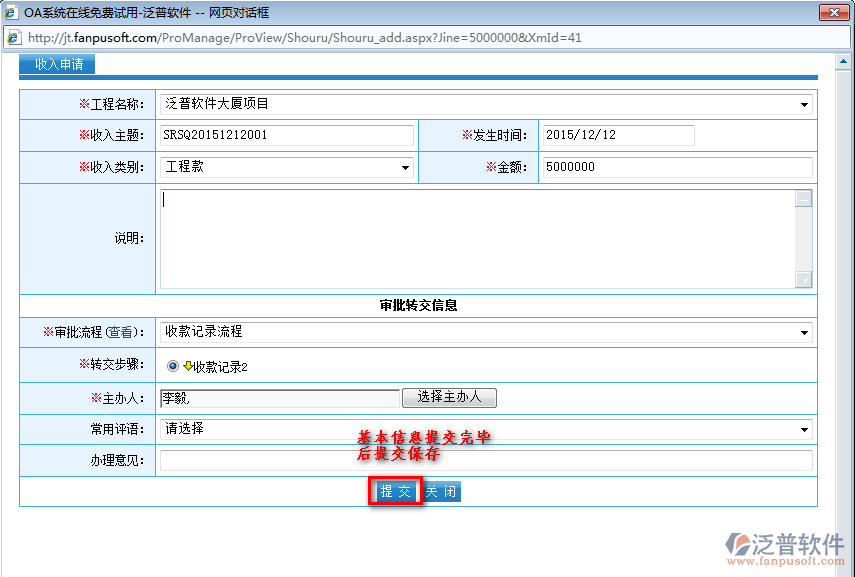Click the 说明 textarea scrollbar down arrow
This screenshot has height=577, width=855.
[804, 280]
